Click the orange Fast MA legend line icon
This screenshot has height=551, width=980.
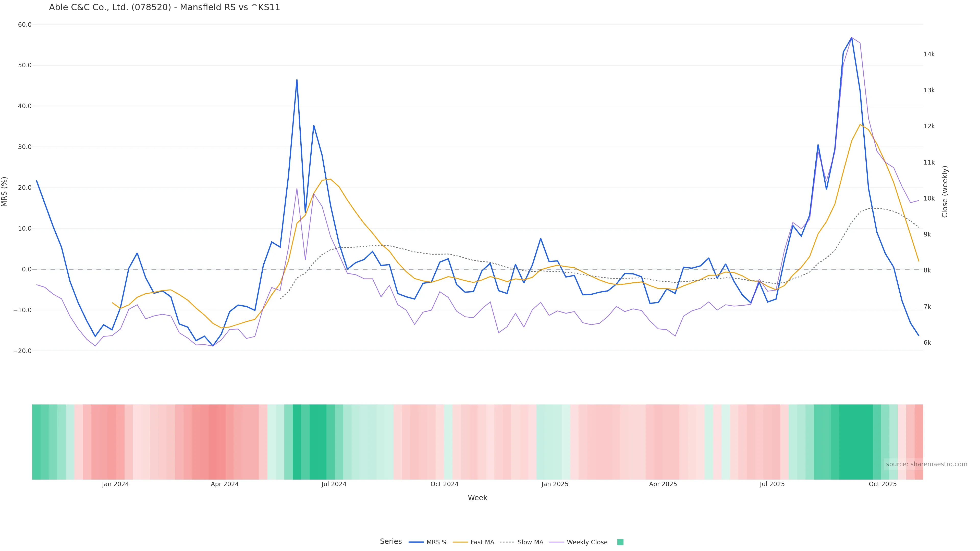click(x=460, y=542)
